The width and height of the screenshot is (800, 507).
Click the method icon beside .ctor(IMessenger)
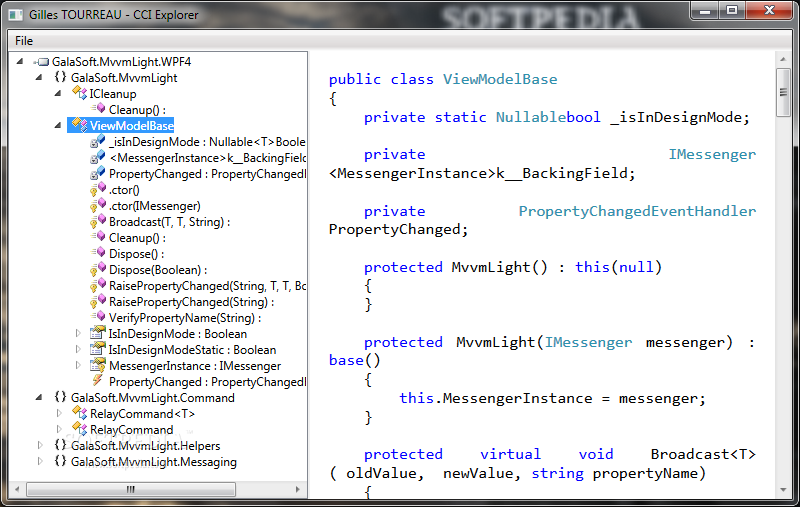point(98,205)
